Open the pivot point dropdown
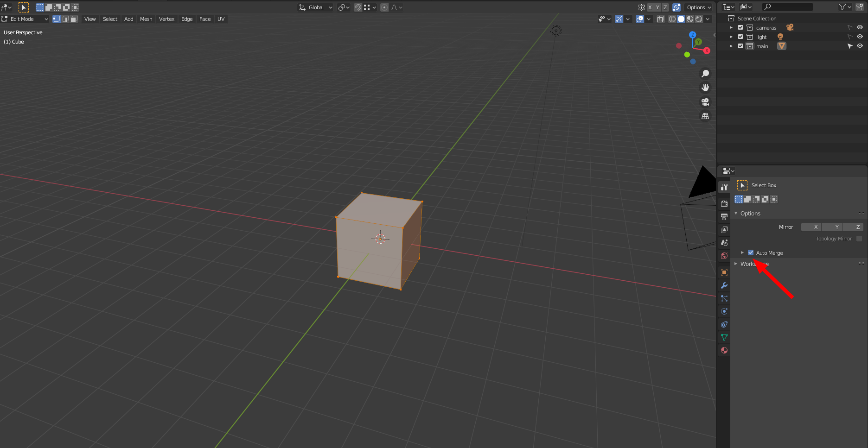The height and width of the screenshot is (448, 868). tap(344, 7)
